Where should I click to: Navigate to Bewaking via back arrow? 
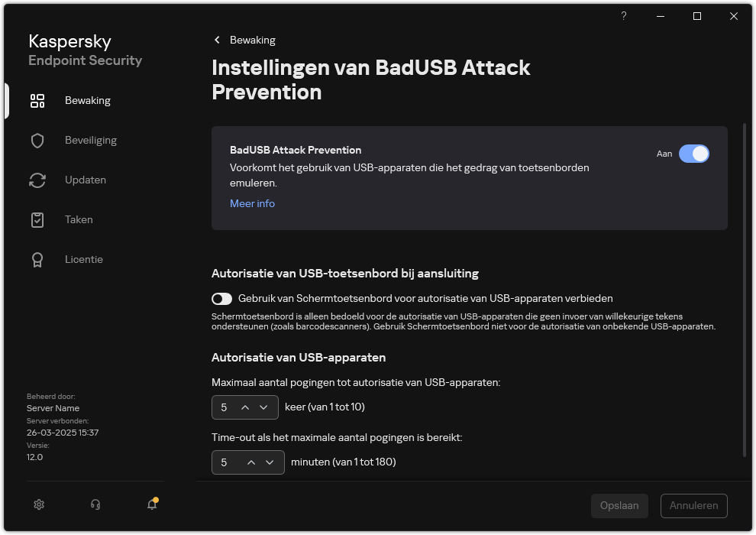[x=217, y=40]
